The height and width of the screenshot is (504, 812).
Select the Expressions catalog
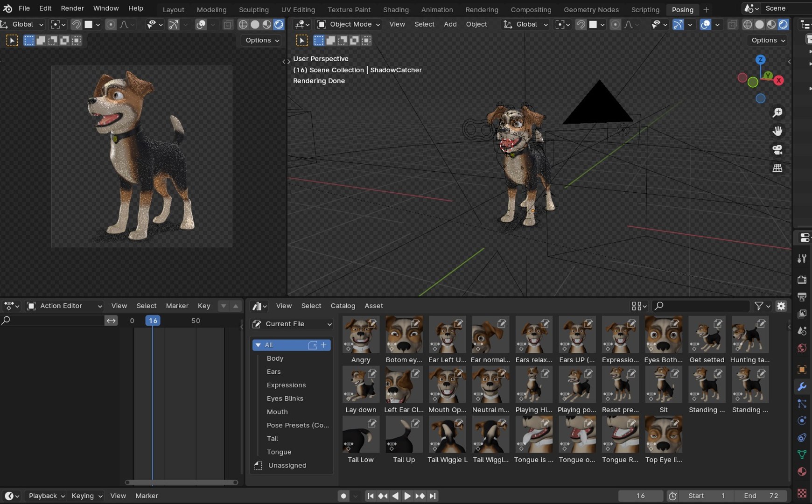(286, 385)
